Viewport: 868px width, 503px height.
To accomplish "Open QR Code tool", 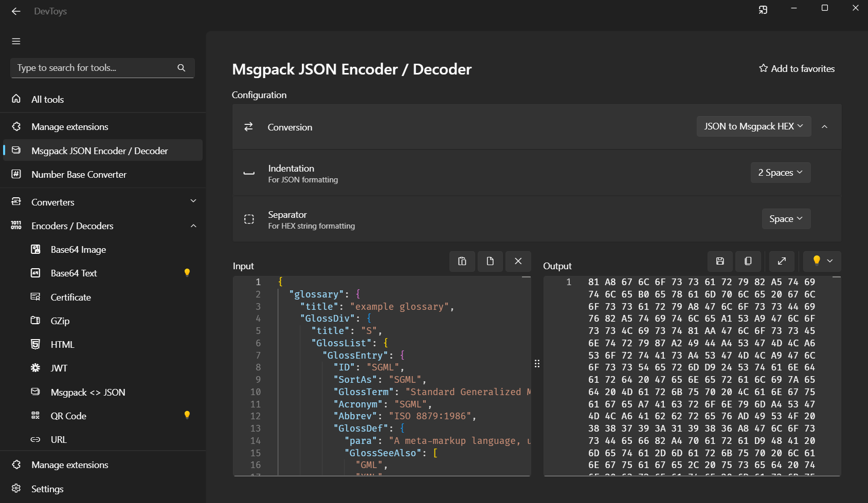I will pos(103,416).
